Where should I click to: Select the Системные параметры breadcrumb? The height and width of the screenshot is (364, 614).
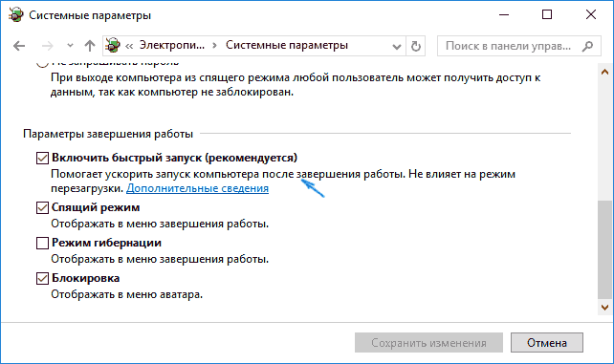[x=287, y=45]
